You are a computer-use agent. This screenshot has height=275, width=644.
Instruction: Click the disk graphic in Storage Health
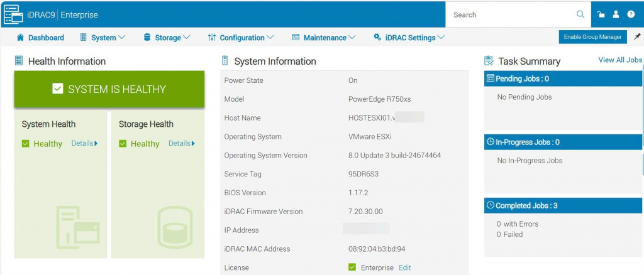(175, 227)
